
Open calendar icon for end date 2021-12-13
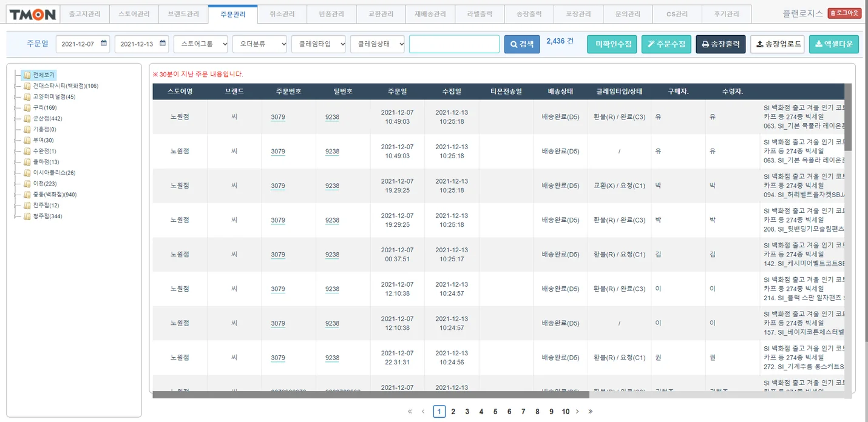[162, 44]
